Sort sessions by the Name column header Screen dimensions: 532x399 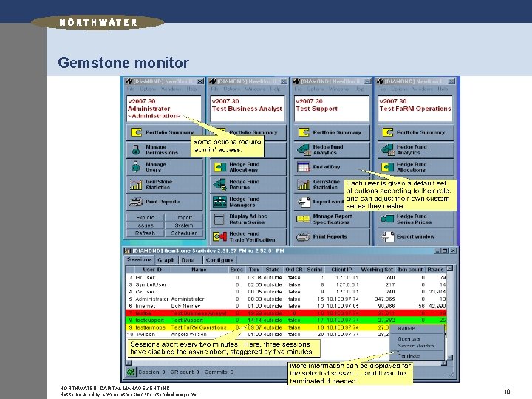(x=199, y=270)
